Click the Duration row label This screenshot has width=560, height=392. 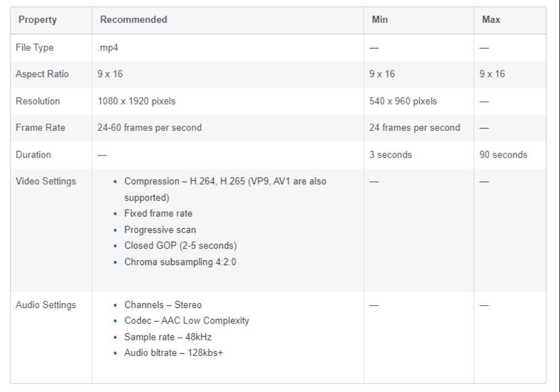tap(35, 154)
